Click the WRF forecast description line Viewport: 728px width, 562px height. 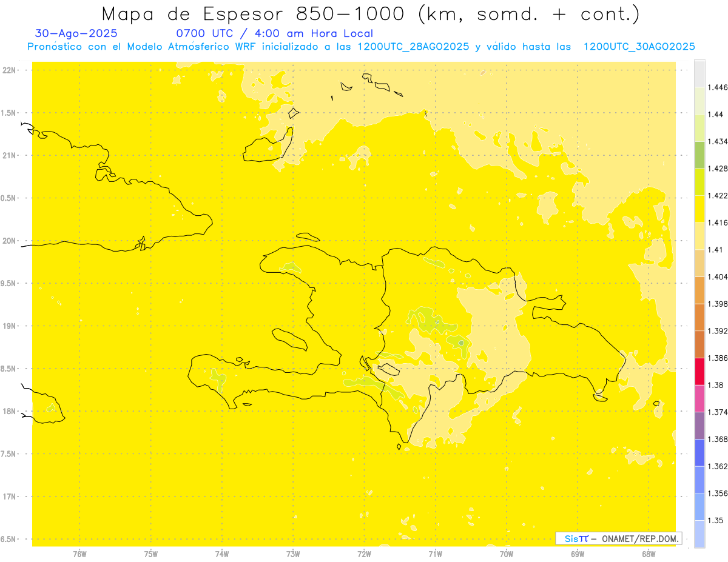tap(361, 47)
